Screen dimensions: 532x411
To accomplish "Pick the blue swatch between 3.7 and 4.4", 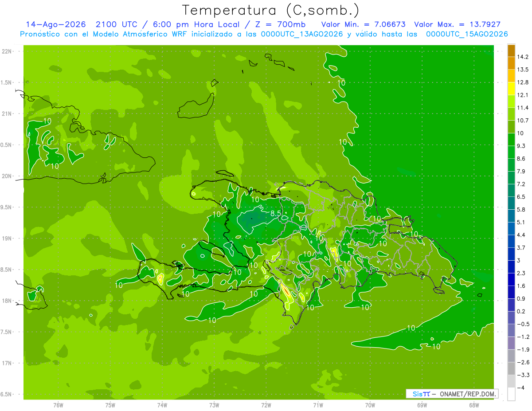I will click(511, 241).
